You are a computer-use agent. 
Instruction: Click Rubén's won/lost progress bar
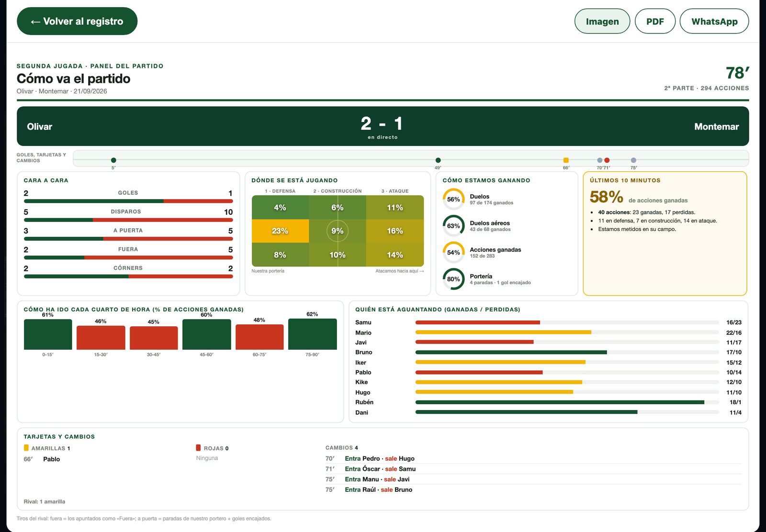[x=567, y=402]
